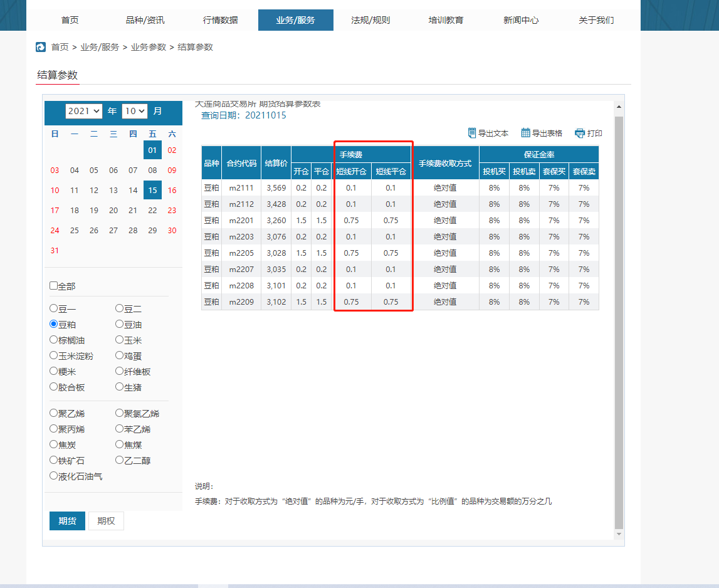This screenshot has height=588, width=719.
Task: Select the 聚氯乙烯 radio button
Action: [119, 413]
